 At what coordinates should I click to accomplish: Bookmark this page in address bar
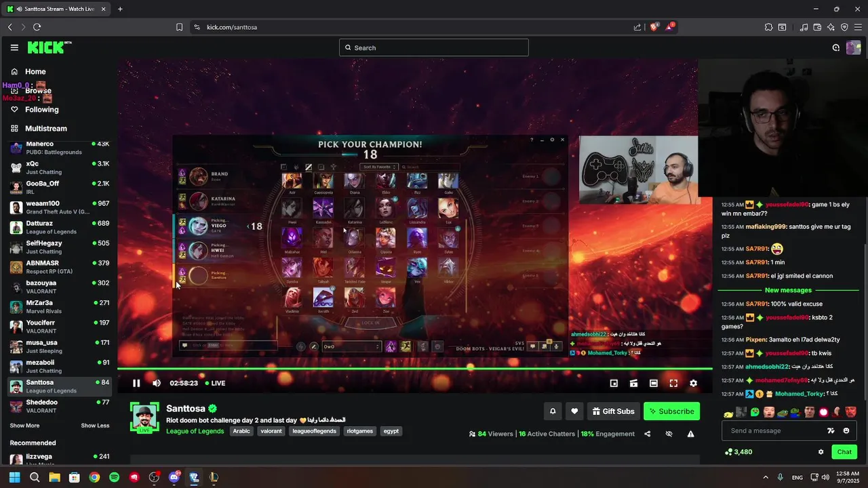(x=179, y=27)
